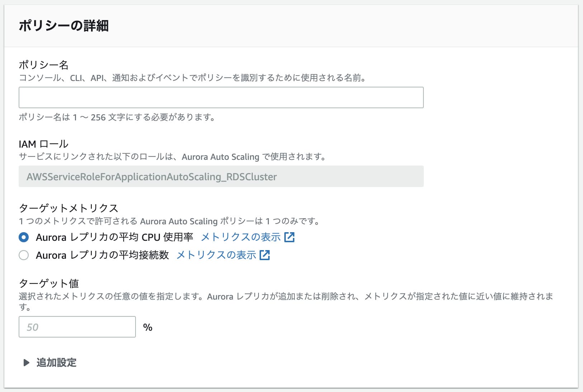The width and height of the screenshot is (583, 392).
Task: Click the AWSServiceRoleForApplicationAutoScaling_RDSCluster role field
Action: coord(221,176)
